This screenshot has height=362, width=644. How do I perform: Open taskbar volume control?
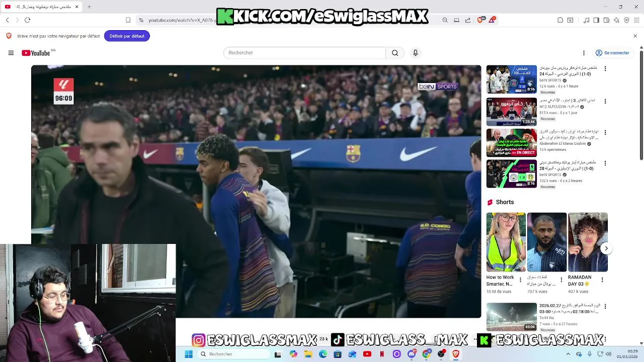click(608, 354)
